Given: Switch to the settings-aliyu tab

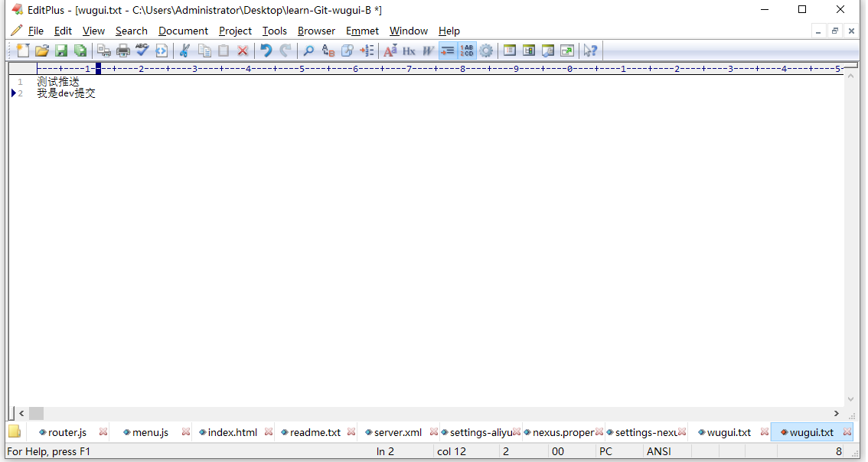Looking at the screenshot, I should pyautogui.click(x=480, y=432).
